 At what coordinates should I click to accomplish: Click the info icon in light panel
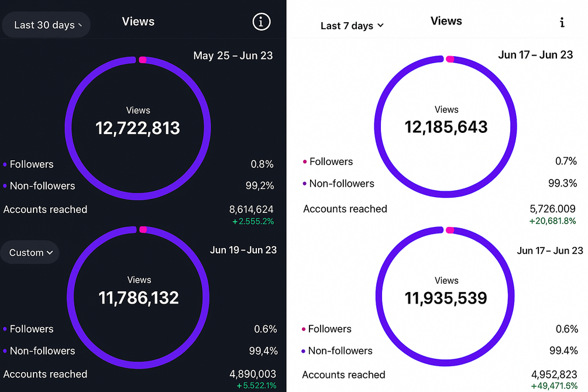pyautogui.click(x=562, y=22)
